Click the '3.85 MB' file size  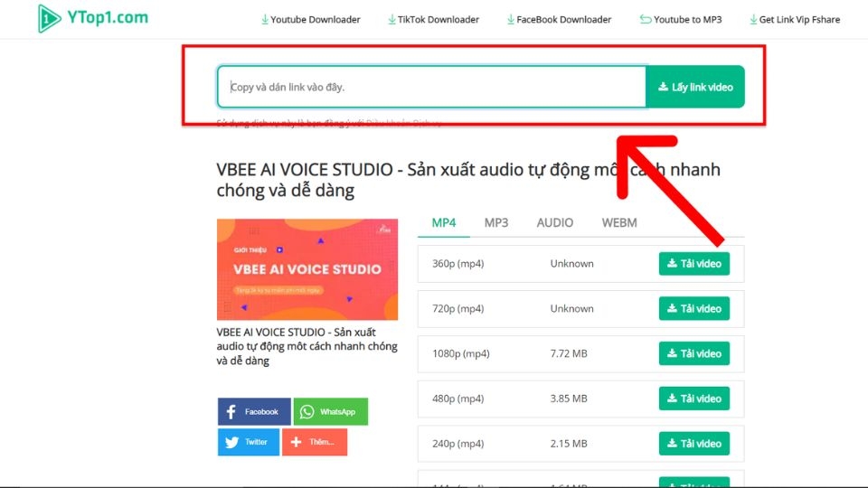[x=569, y=399]
